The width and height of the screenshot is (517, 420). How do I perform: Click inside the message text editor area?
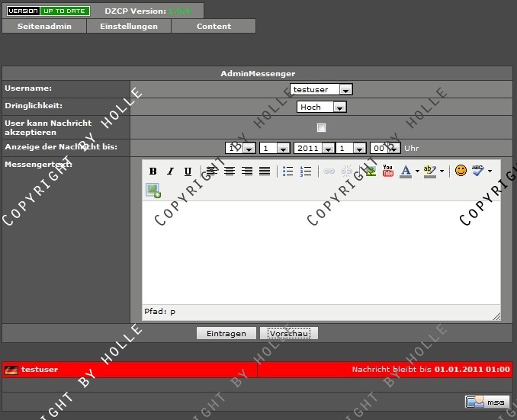[321, 252]
